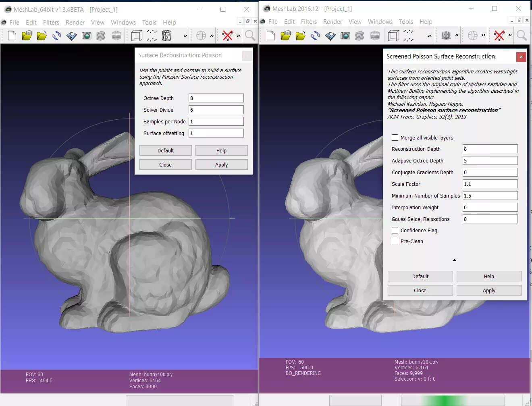Open Tools menu in MeshLab 2016.12 window

406,22
